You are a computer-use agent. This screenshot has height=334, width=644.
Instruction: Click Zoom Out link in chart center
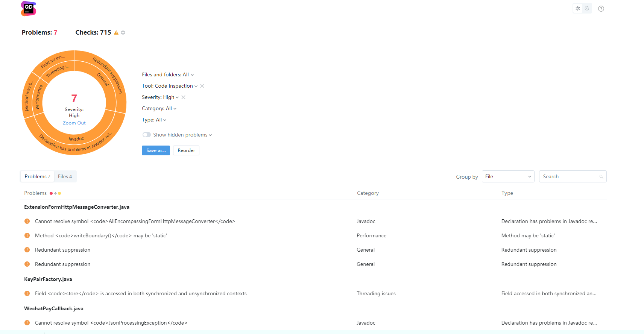click(x=74, y=123)
